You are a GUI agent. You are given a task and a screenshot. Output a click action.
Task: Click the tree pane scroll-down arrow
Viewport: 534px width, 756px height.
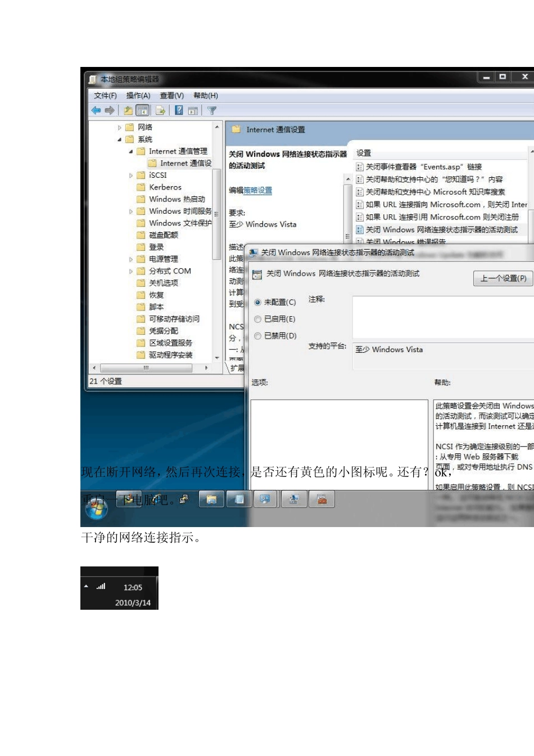[x=217, y=358]
